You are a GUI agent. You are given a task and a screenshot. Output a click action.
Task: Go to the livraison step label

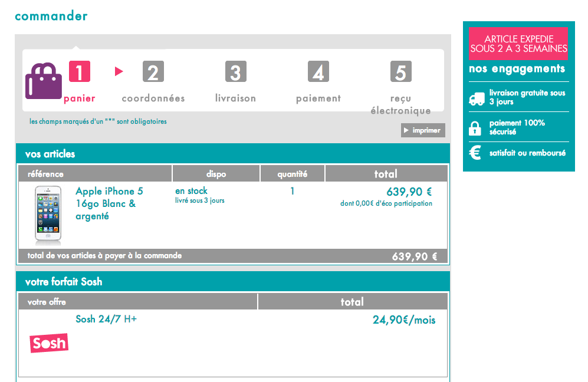point(235,98)
